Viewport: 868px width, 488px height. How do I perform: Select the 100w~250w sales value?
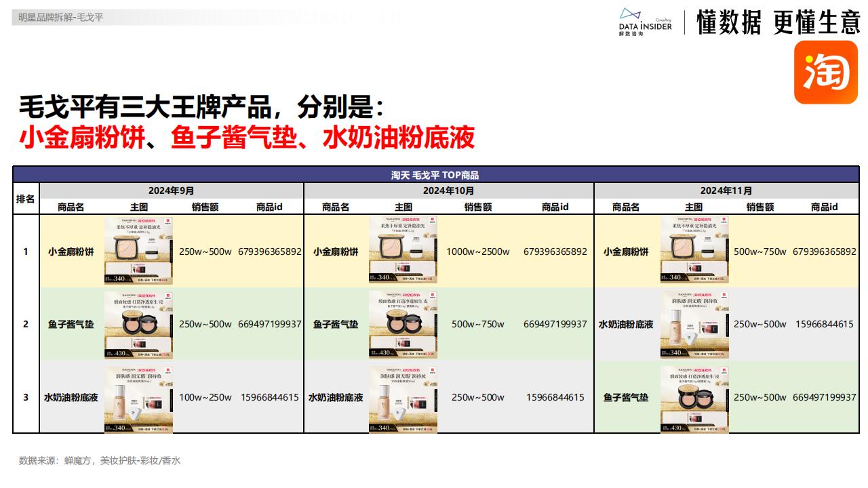tap(205, 398)
